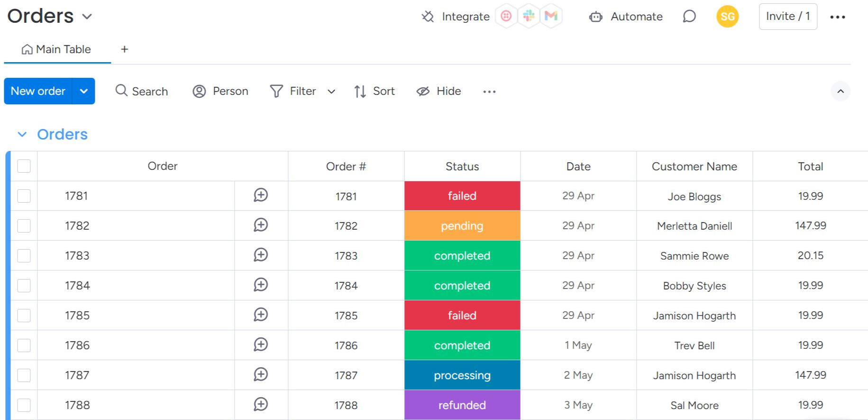Expand the Filter options arrow

pyautogui.click(x=331, y=92)
